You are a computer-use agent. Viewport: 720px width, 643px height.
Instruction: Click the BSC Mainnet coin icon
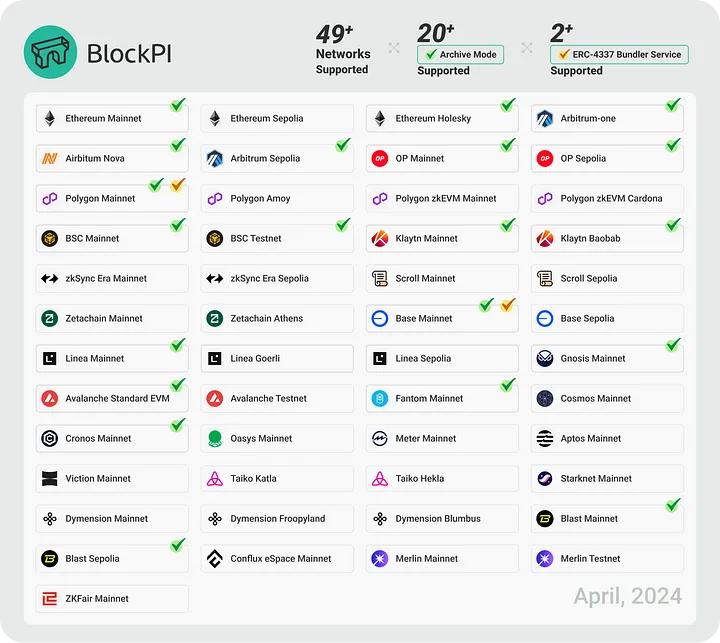pyautogui.click(x=50, y=238)
